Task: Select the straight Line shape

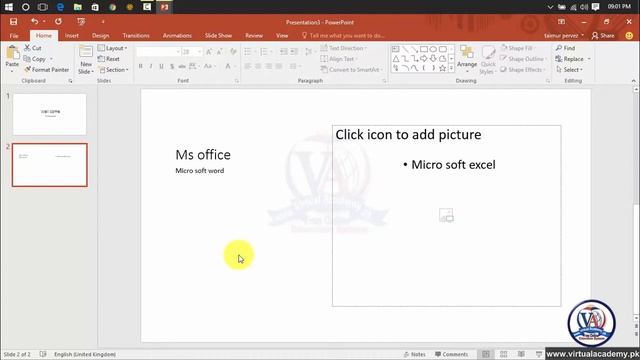Action: point(405,49)
